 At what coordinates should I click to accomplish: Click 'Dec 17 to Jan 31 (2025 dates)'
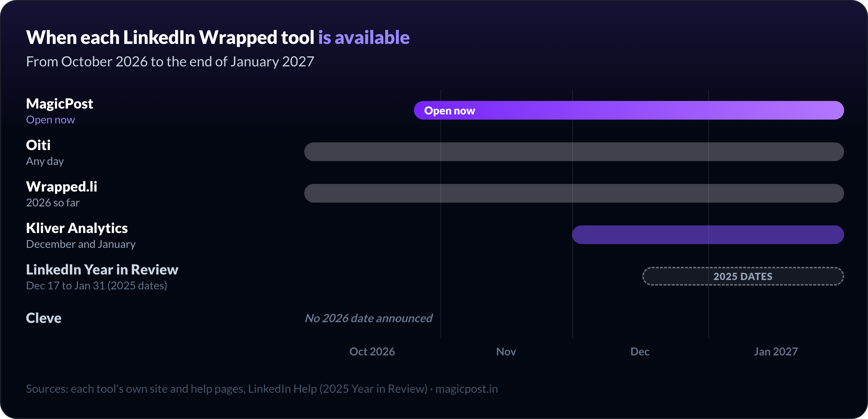pos(97,286)
